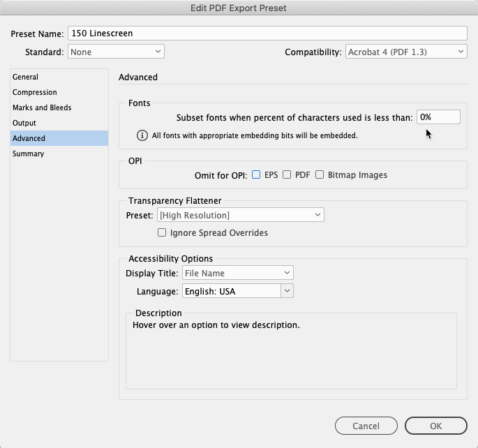Screen dimensions: 478x448
Task: Click 'Hover over an option' description text
Action: (216, 325)
